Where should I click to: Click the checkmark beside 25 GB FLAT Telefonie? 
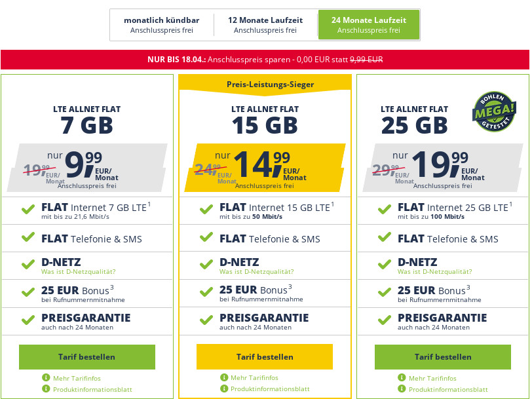coord(384,238)
